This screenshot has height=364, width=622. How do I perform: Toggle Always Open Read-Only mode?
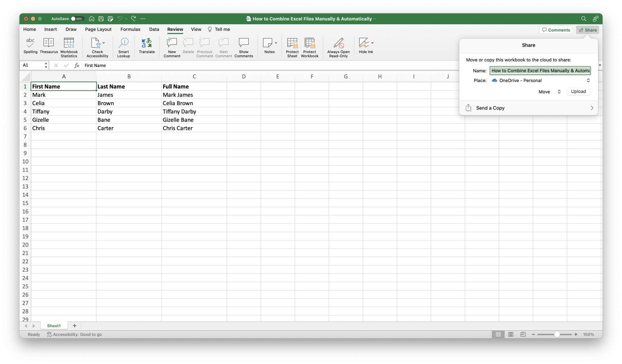(x=338, y=46)
